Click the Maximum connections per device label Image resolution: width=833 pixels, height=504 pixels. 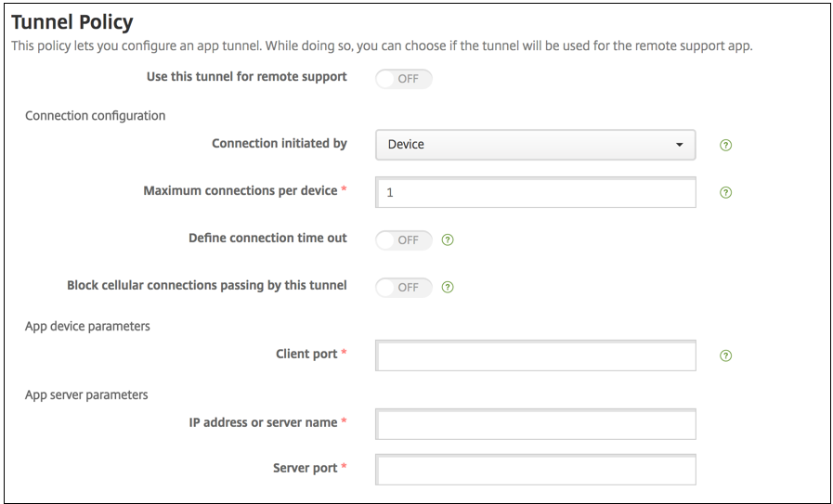point(241,191)
